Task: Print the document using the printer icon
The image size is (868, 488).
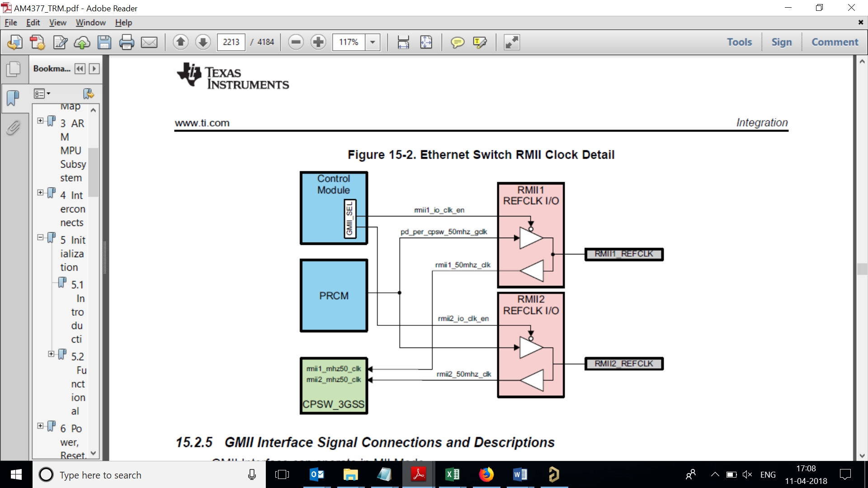Action: coord(127,42)
